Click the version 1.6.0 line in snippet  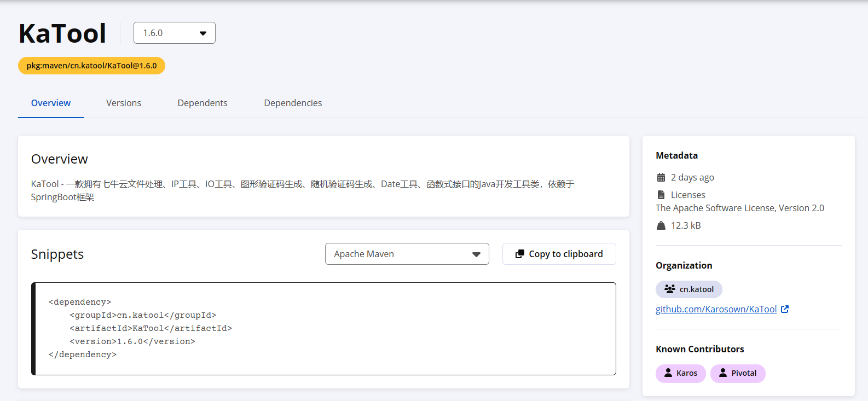click(132, 341)
